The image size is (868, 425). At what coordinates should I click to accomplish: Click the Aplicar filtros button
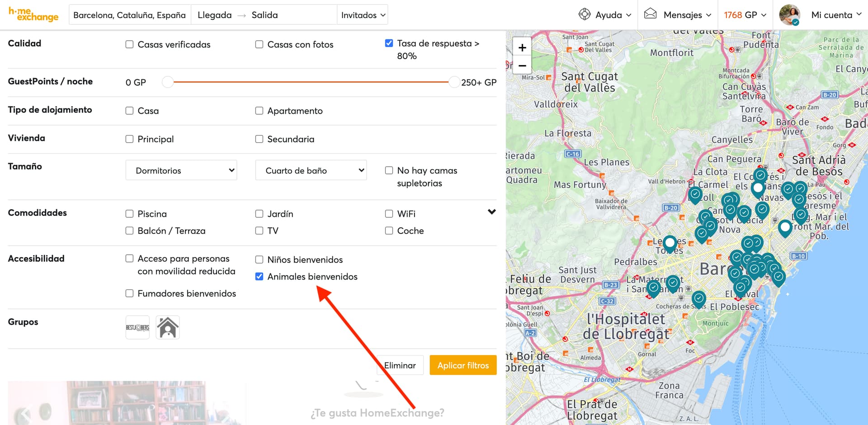coord(463,365)
